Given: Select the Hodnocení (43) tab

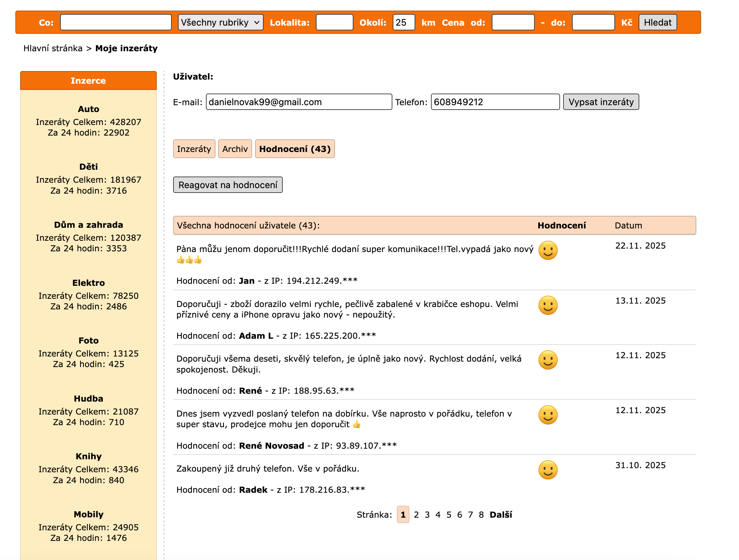Looking at the screenshot, I should coord(295,149).
